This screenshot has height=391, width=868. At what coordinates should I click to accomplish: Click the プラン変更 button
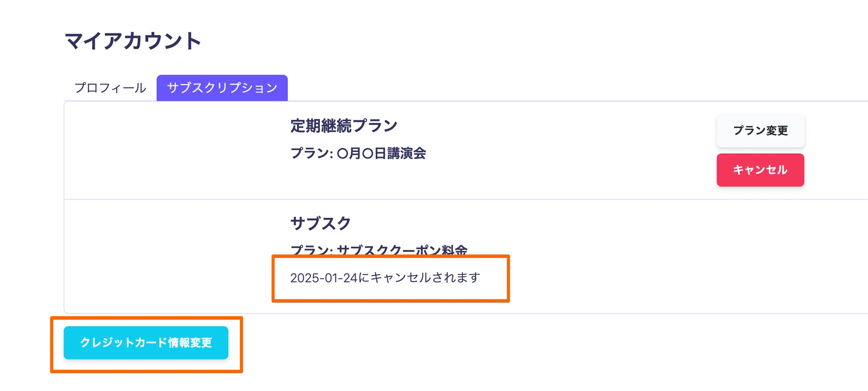click(x=760, y=130)
